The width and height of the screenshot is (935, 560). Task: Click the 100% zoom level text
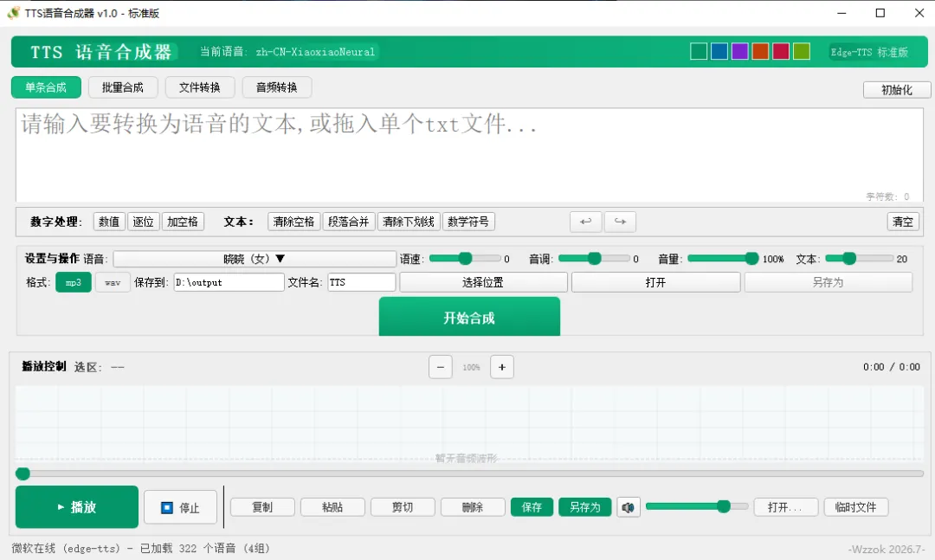471,367
